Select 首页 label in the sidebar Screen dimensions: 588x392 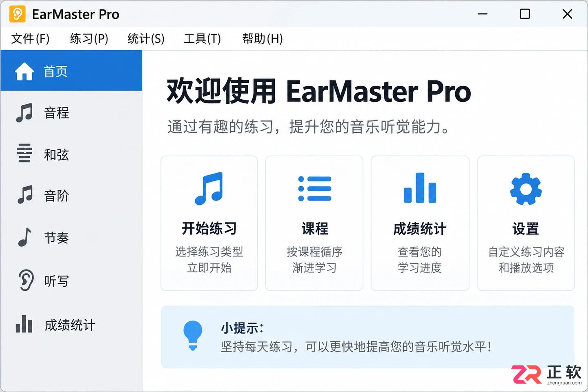56,72
